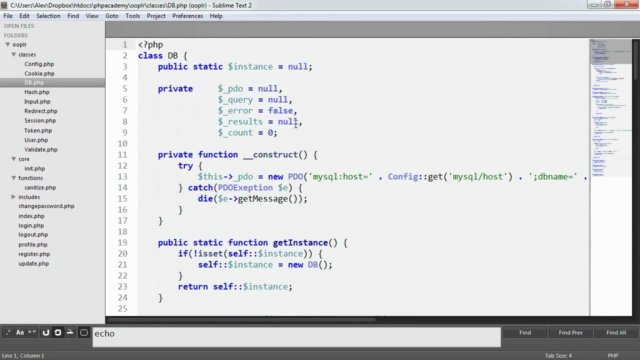Click line number 19 in gutter
Screen dimensions: 640x360
[122, 242]
